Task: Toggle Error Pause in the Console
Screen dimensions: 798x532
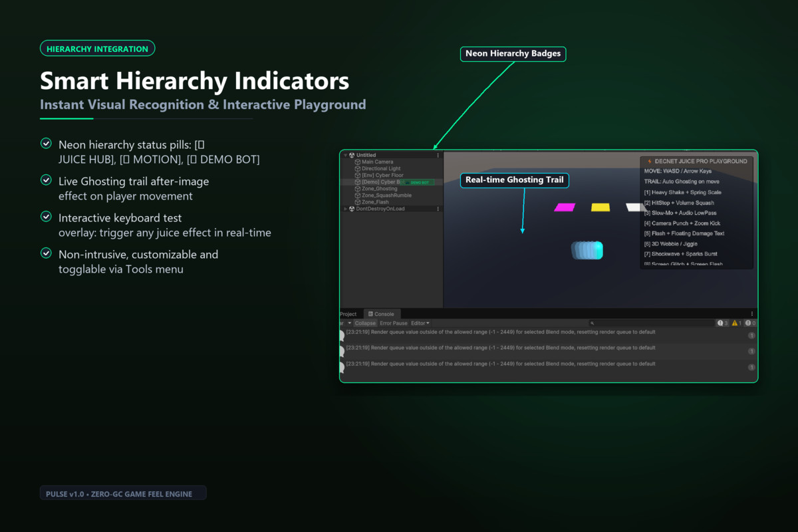Action: pos(394,323)
